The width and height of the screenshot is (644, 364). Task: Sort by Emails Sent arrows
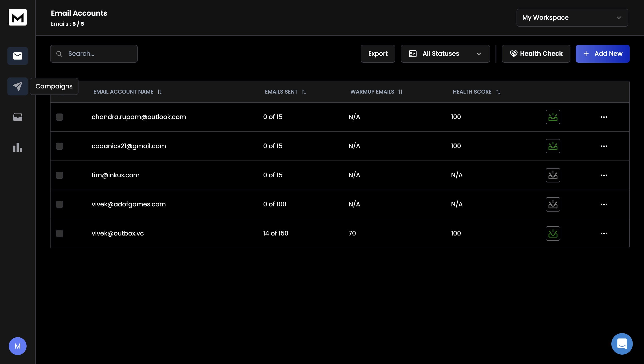304,92
